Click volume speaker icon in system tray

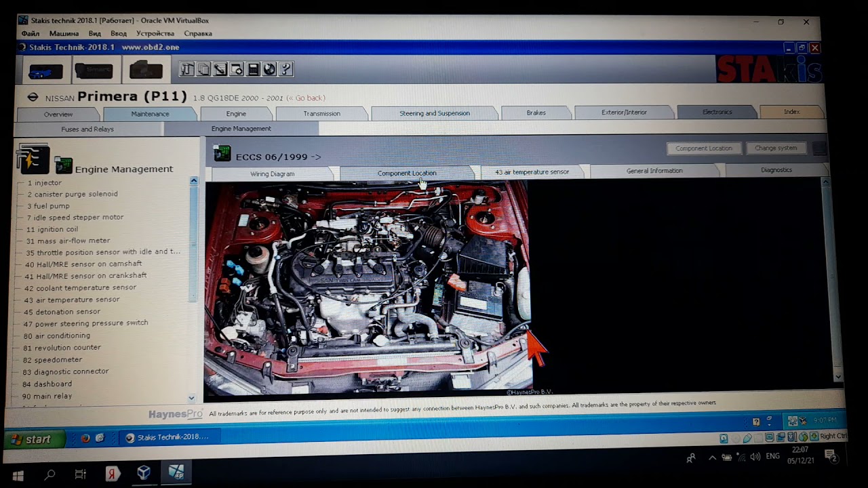click(755, 457)
